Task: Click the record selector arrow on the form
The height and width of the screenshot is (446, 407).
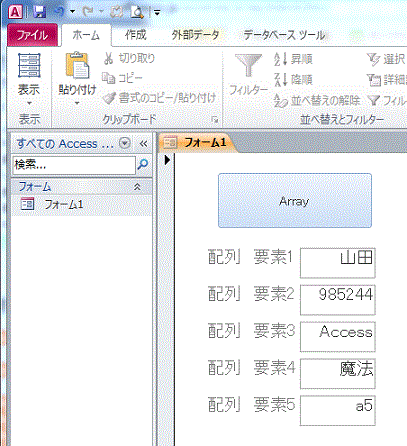Action: click(167, 160)
